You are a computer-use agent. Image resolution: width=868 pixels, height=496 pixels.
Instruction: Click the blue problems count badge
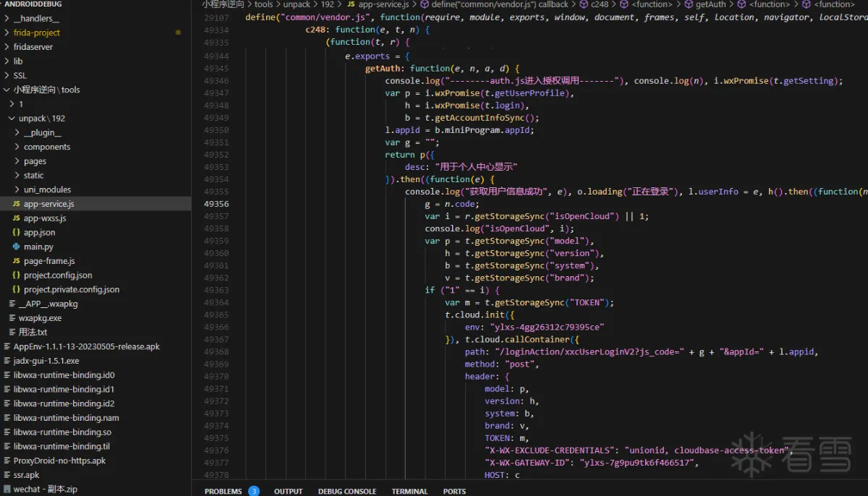(x=254, y=491)
